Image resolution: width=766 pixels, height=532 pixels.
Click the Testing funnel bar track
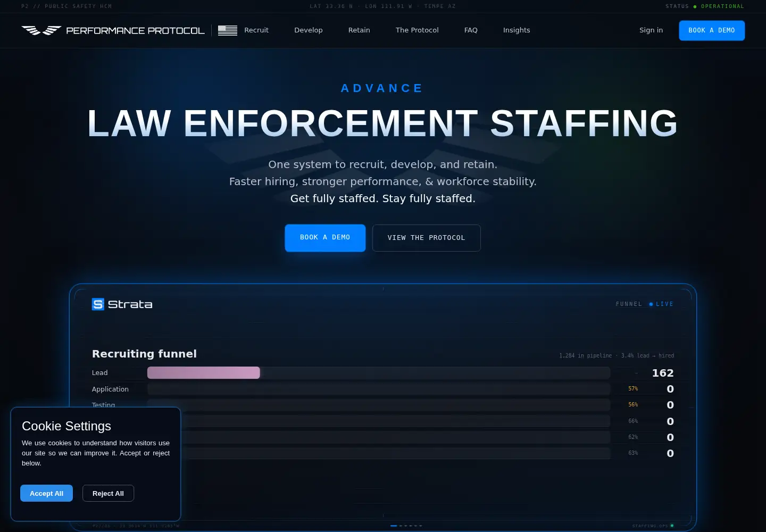coord(379,405)
